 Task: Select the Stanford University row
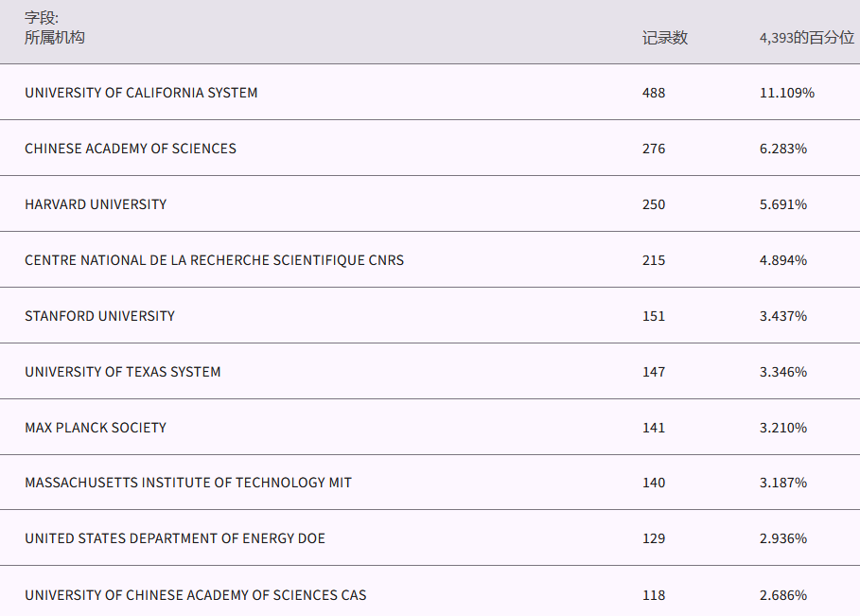99,316
